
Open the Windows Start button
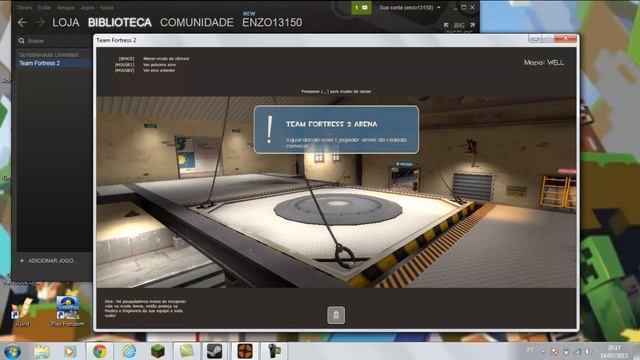click(x=12, y=351)
